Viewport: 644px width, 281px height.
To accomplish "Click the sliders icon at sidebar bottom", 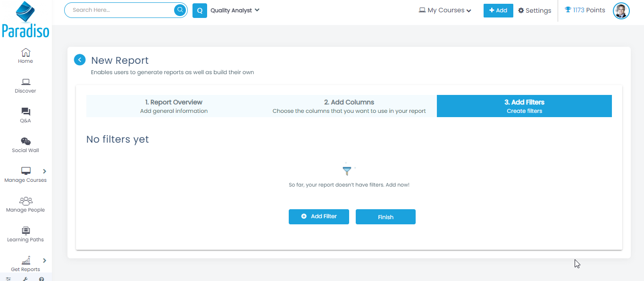I will coord(8,279).
